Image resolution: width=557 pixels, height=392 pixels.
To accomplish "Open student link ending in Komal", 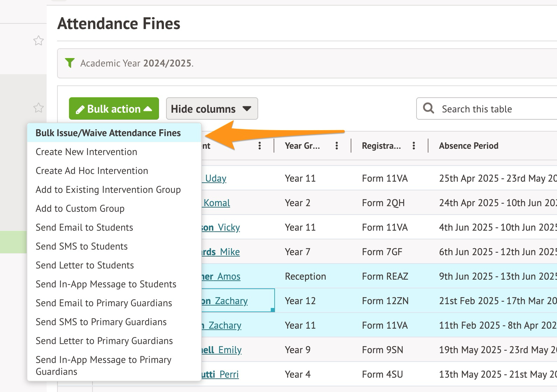I will pos(217,203).
